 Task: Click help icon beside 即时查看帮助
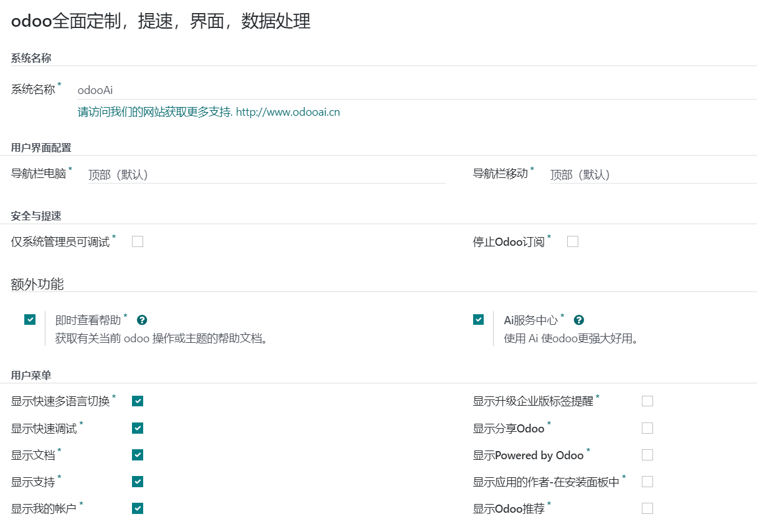[142, 320]
